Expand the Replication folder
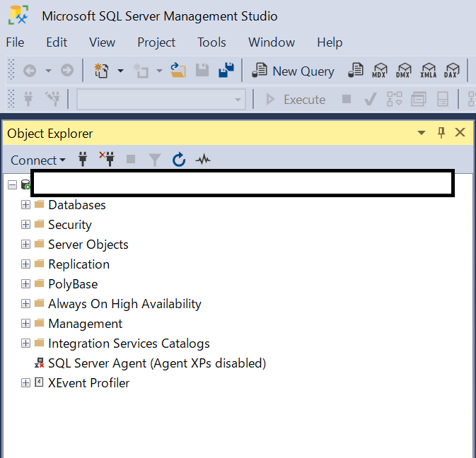 pos(25,264)
